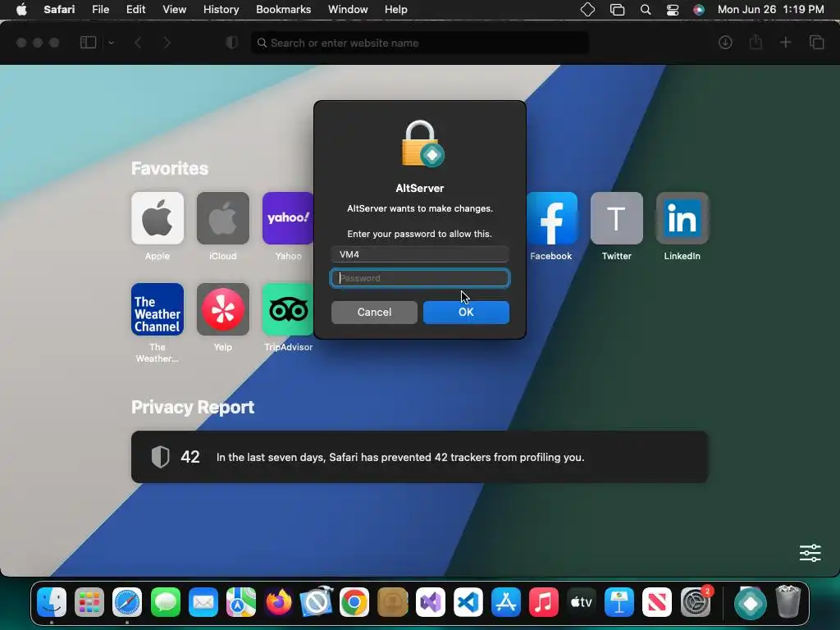This screenshot has height=630, width=840.
Task: Click the Share toolbar button
Action: coord(756,42)
